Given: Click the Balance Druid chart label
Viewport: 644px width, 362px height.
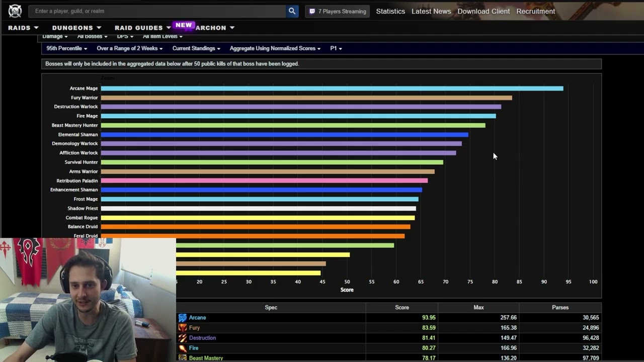Looking at the screenshot, I should click(x=83, y=227).
